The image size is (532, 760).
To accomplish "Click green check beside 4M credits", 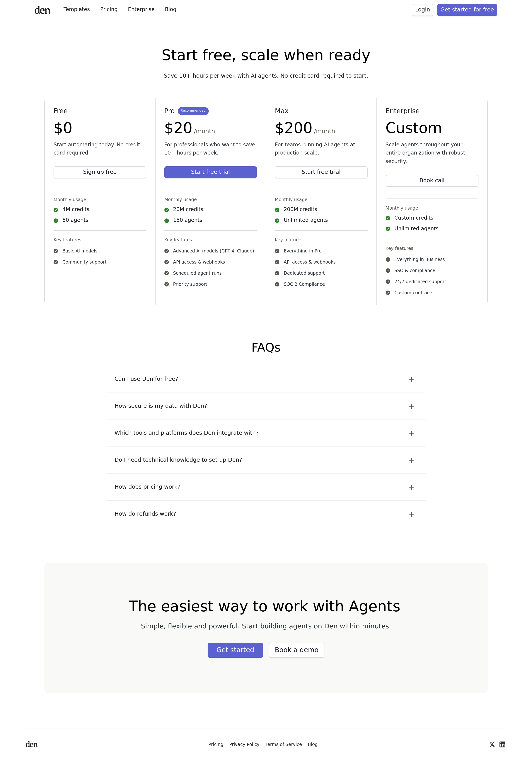I will pos(56,210).
